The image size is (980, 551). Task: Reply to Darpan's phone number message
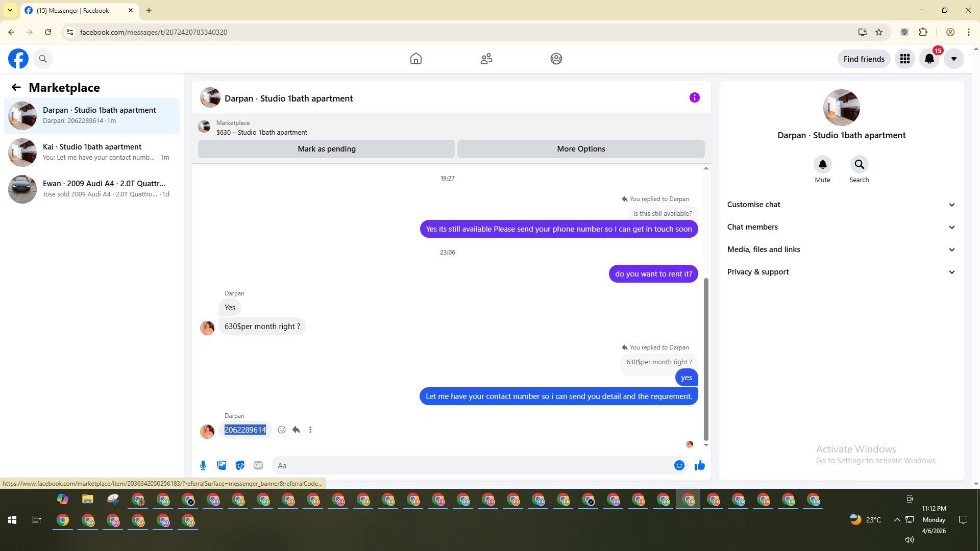pyautogui.click(x=296, y=430)
